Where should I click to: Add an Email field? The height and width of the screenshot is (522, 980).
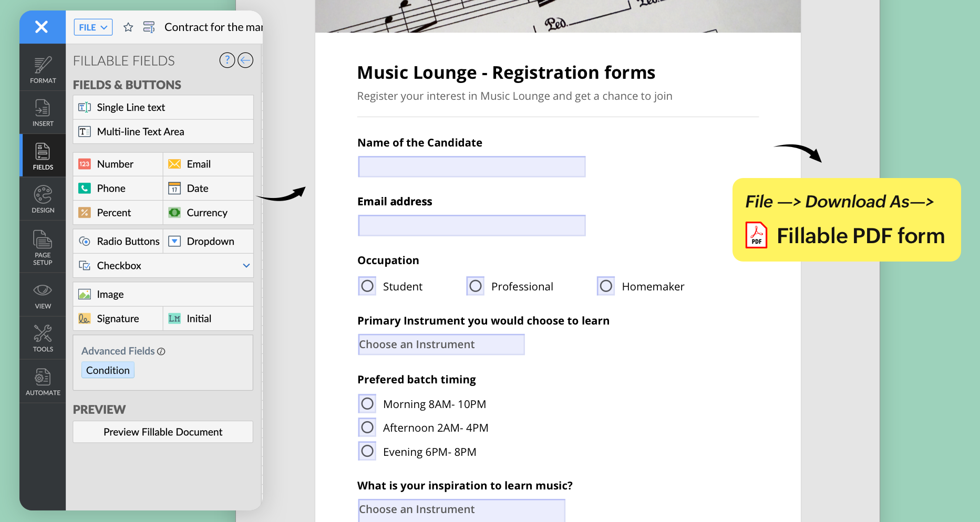point(208,164)
